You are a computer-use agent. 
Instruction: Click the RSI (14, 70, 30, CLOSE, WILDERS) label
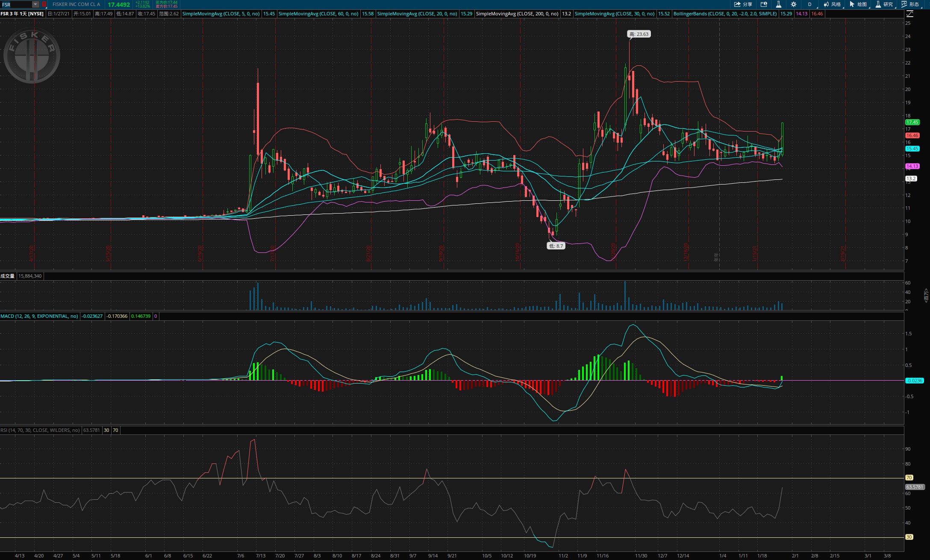[40, 430]
